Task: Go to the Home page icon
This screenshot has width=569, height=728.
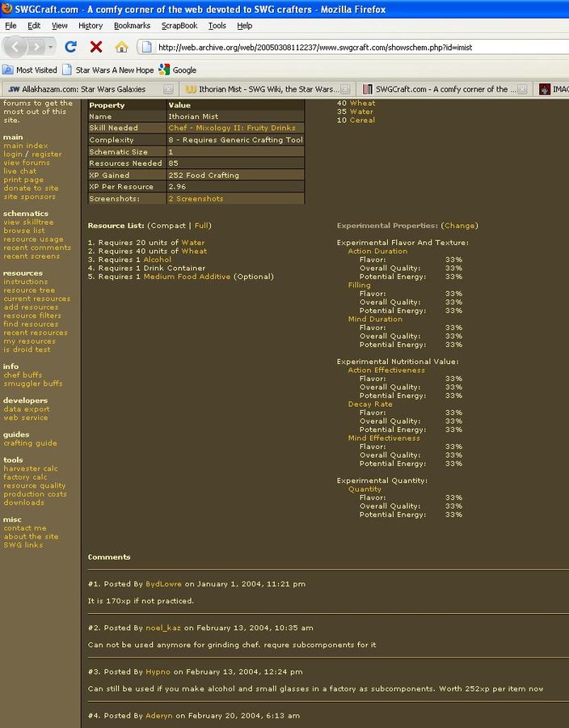Action: click(121, 47)
